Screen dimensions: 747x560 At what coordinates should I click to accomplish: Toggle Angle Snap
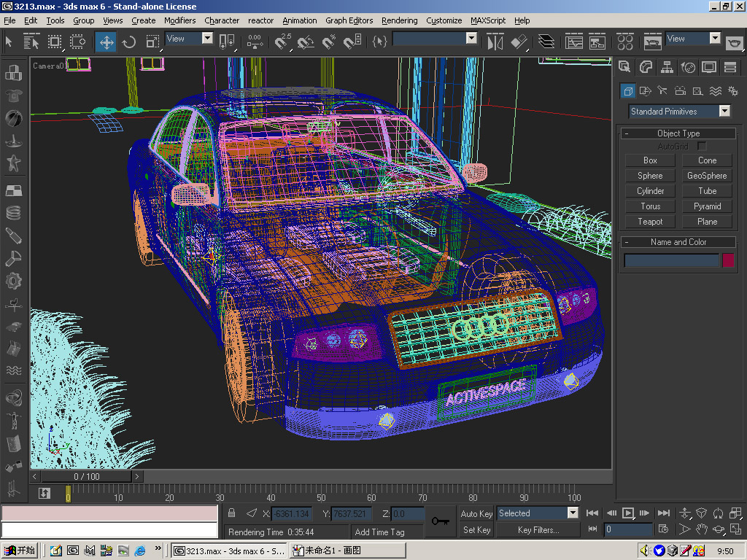(x=306, y=42)
